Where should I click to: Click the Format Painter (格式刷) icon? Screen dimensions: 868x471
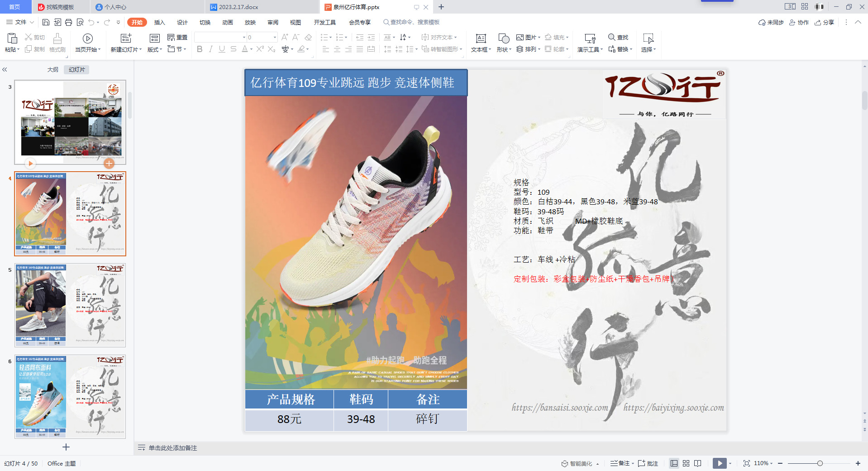tap(57, 38)
